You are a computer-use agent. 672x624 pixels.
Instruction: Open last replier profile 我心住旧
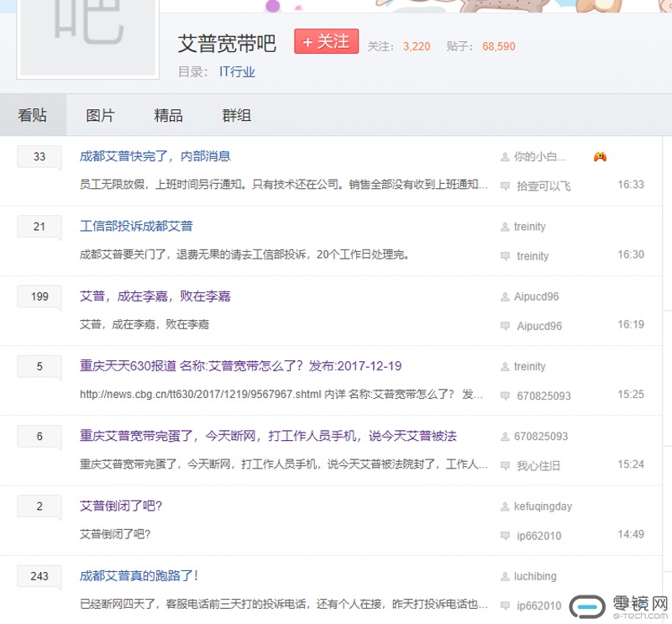pos(538,466)
